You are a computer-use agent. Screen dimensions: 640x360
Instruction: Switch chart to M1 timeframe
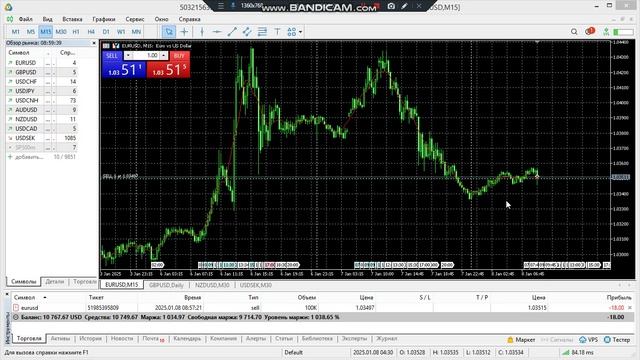[16, 31]
